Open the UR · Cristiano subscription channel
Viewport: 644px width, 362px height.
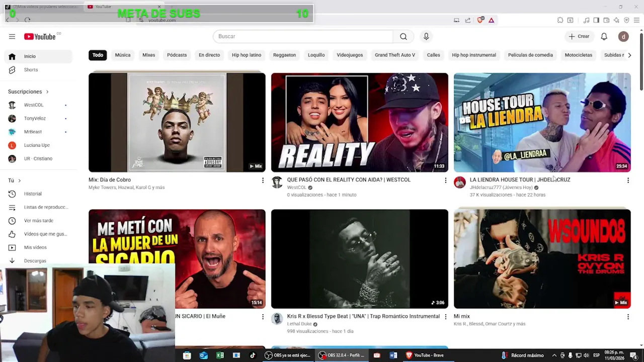(38, 159)
